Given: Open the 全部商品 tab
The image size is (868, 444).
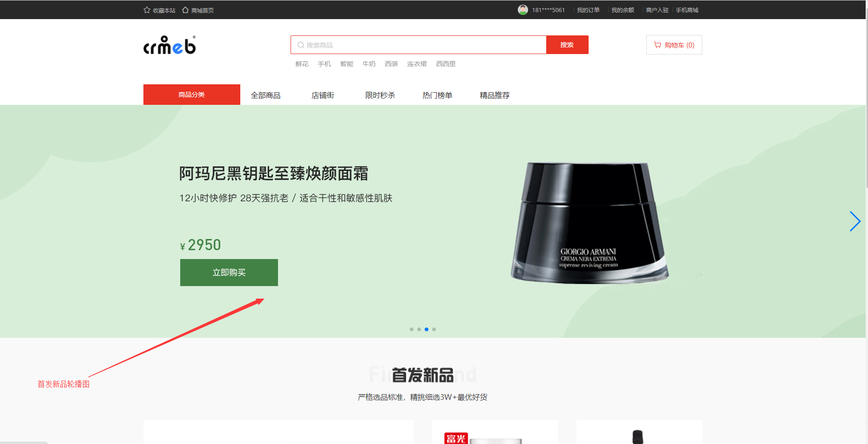Looking at the screenshot, I should point(266,95).
